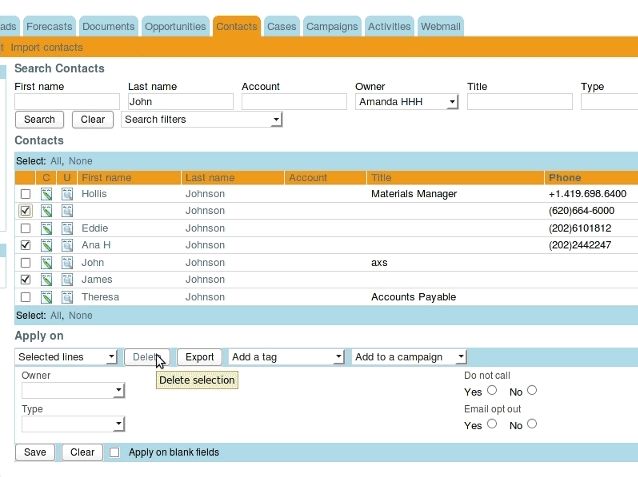
Task: Edit the James Johnson contact icon
Action: coord(46,280)
